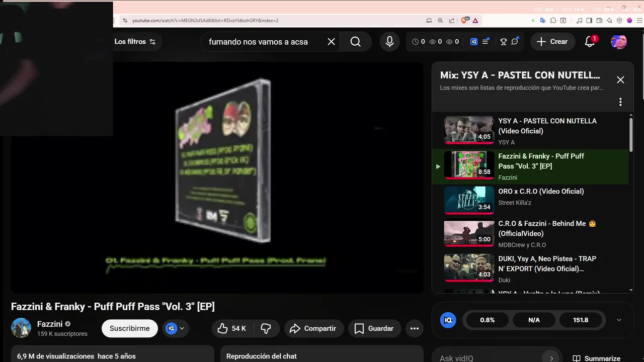Click the vidIQ IQ badge in stats bar

tap(448, 320)
